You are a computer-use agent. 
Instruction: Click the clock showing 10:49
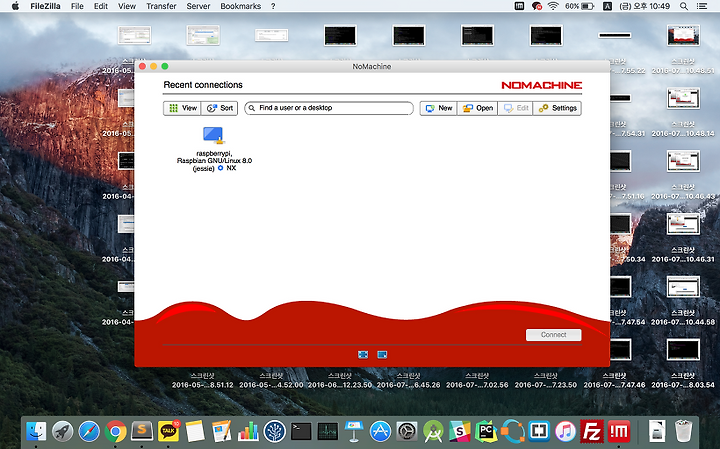click(x=645, y=6)
